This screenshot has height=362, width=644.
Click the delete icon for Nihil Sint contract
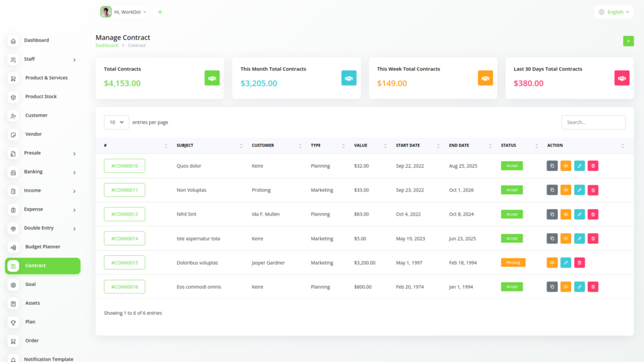tap(592, 214)
